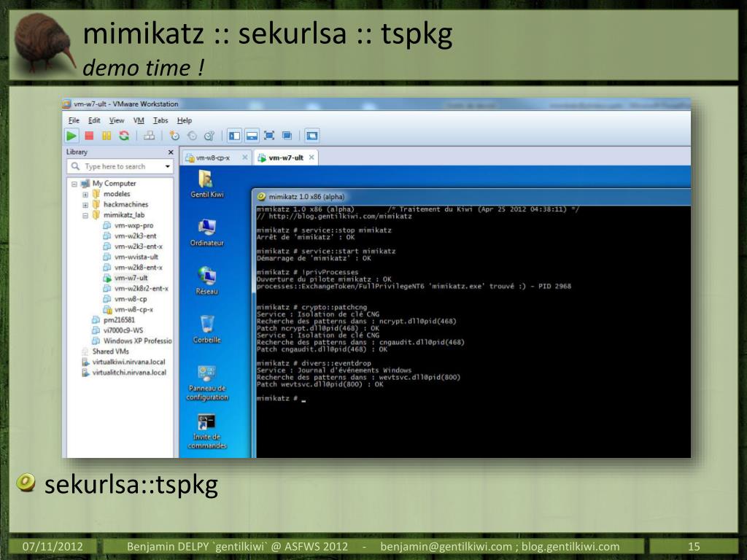
Task: Select pm216581 in the library tree
Action: pyautogui.click(x=119, y=319)
